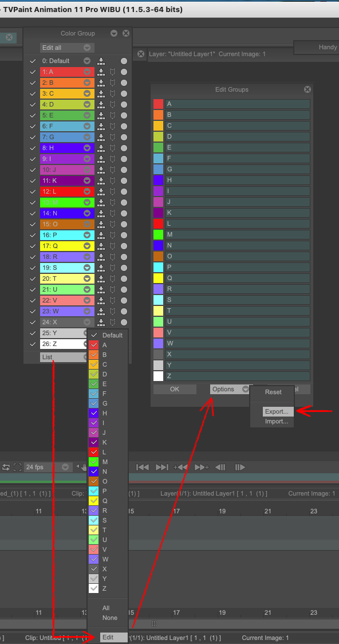The image size is (339, 644).
Task: Open dropdown arrow on group 22: V
Action: click(87, 301)
